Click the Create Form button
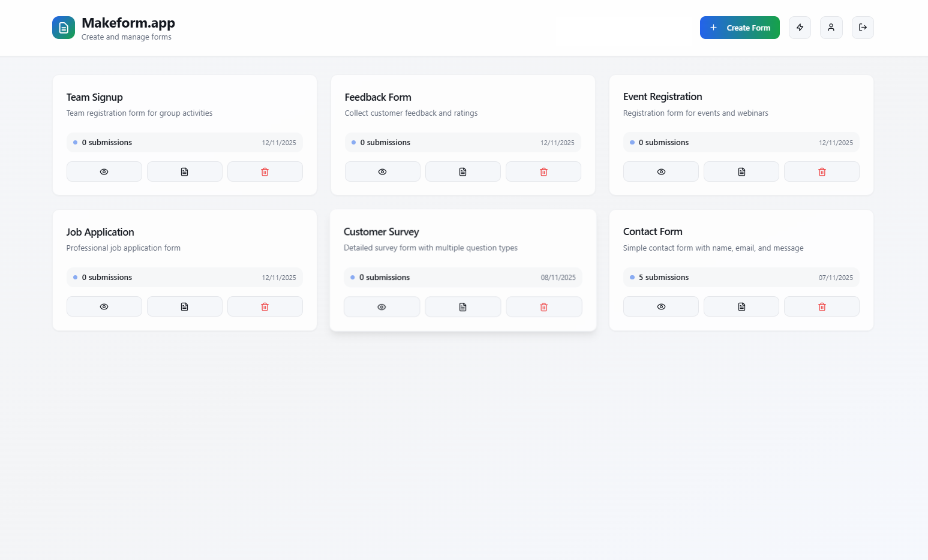Image resolution: width=928 pixels, height=560 pixels. 740,28
